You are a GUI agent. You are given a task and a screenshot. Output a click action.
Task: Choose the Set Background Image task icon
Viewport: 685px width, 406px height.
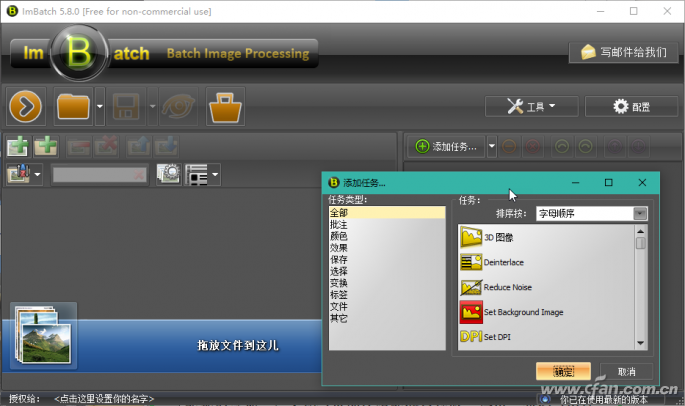pyautogui.click(x=471, y=312)
